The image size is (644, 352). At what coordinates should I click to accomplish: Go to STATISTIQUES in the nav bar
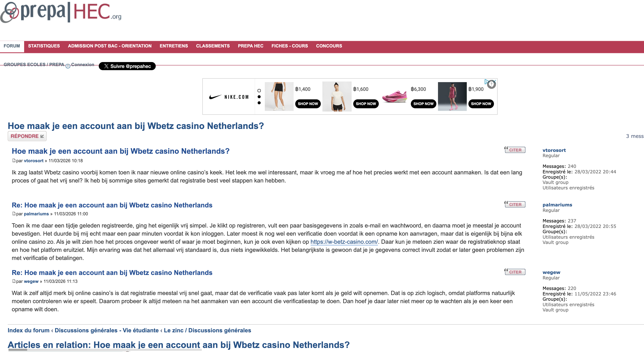[44, 46]
